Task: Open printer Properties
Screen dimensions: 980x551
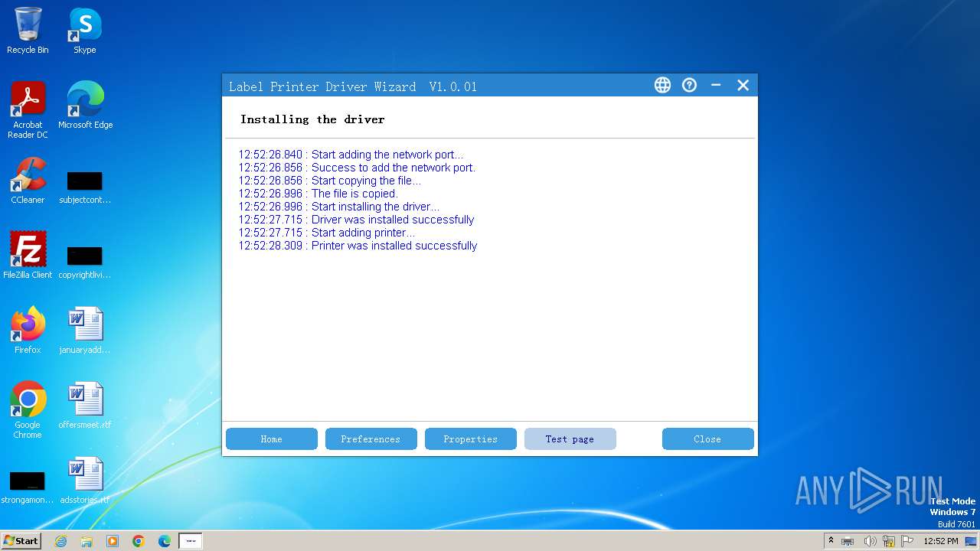Action: coord(470,439)
